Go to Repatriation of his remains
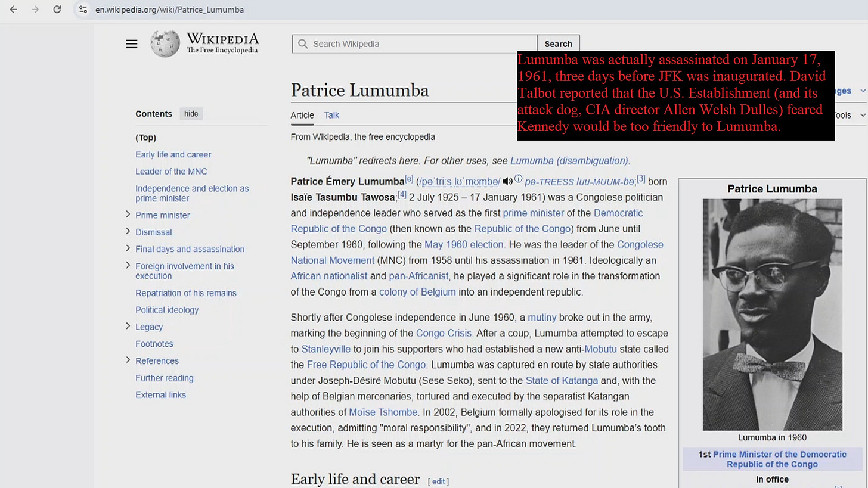 point(185,293)
